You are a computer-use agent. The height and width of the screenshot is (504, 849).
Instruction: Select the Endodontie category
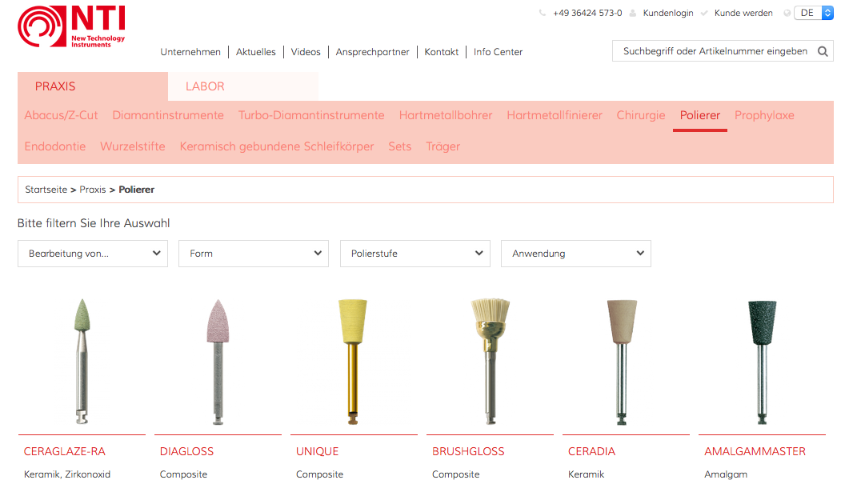[54, 146]
